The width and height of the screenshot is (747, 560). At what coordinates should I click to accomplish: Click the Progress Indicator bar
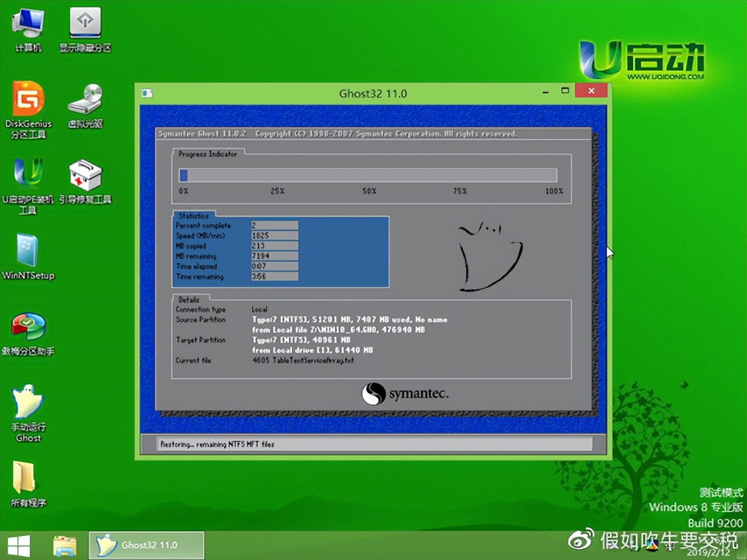click(369, 175)
